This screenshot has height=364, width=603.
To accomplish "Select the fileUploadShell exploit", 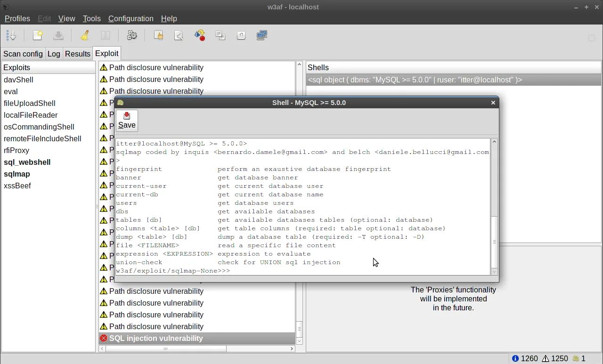I will (x=49, y=103).
